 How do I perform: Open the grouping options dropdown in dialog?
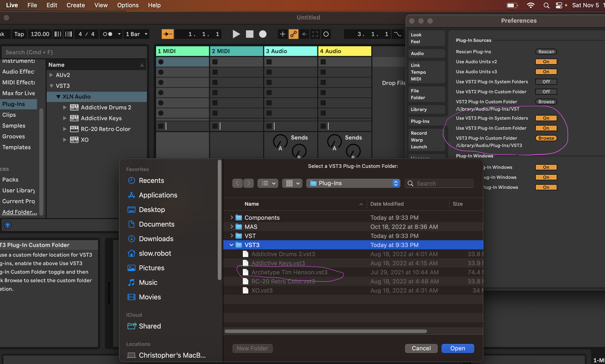(292, 183)
